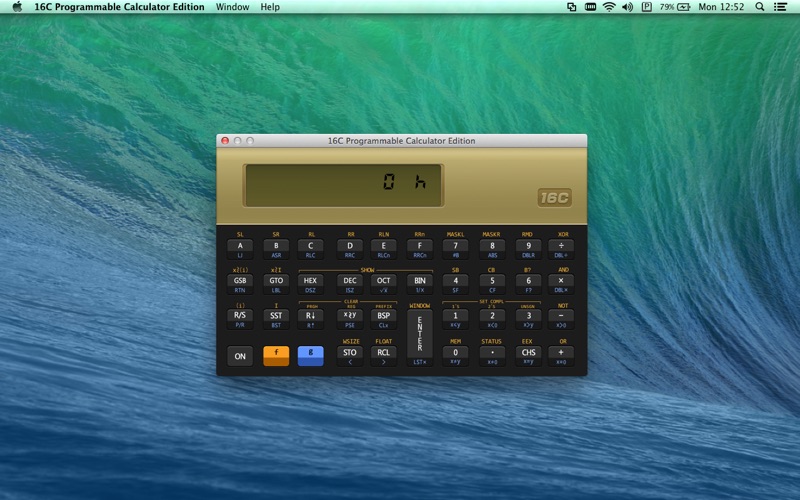Click the divide (÷) key
800x500 pixels.
(x=561, y=249)
